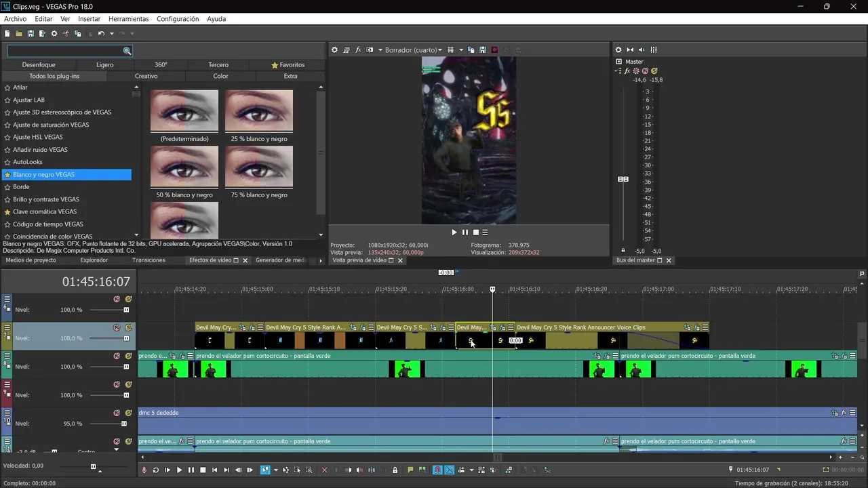Insert marker with the yellow flag icon
Image resolution: width=868 pixels, height=488 pixels.
tap(410, 470)
